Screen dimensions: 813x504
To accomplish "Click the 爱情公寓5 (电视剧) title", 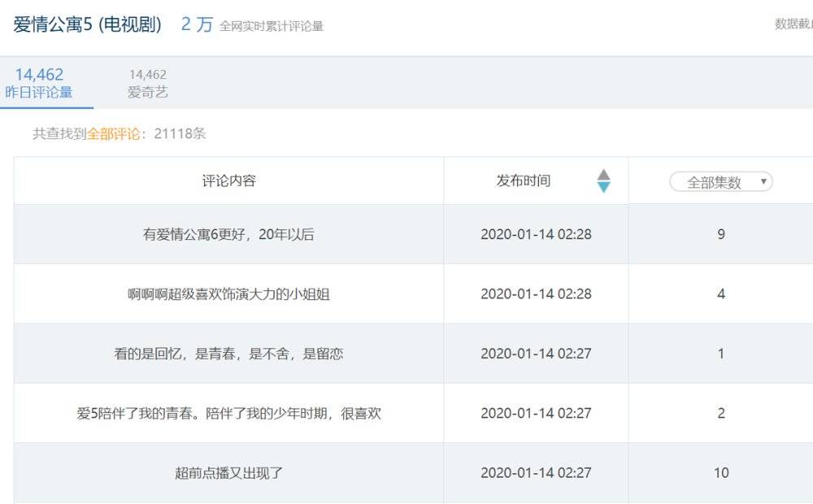I will tap(88, 24).
